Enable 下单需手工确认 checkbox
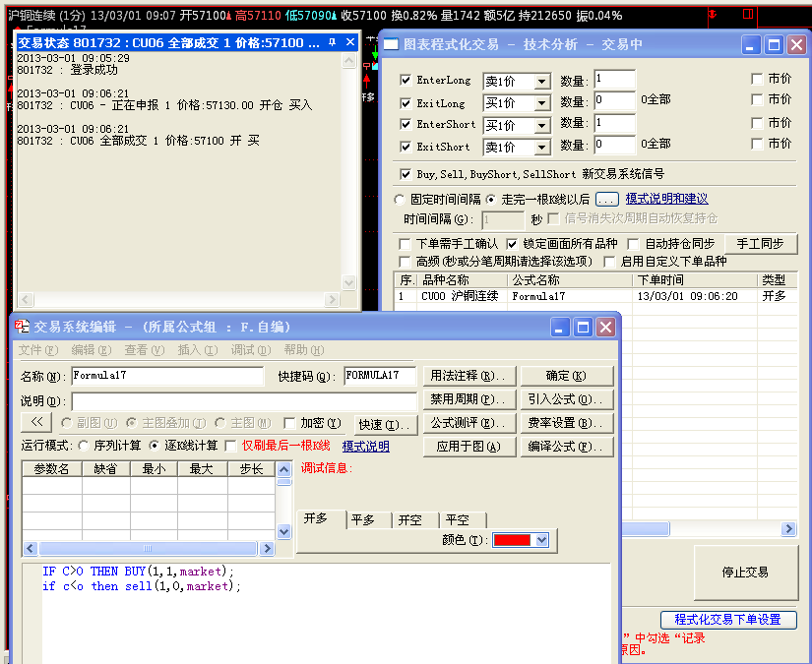This screenshot has height=664, width=812. tap(405, 244)
